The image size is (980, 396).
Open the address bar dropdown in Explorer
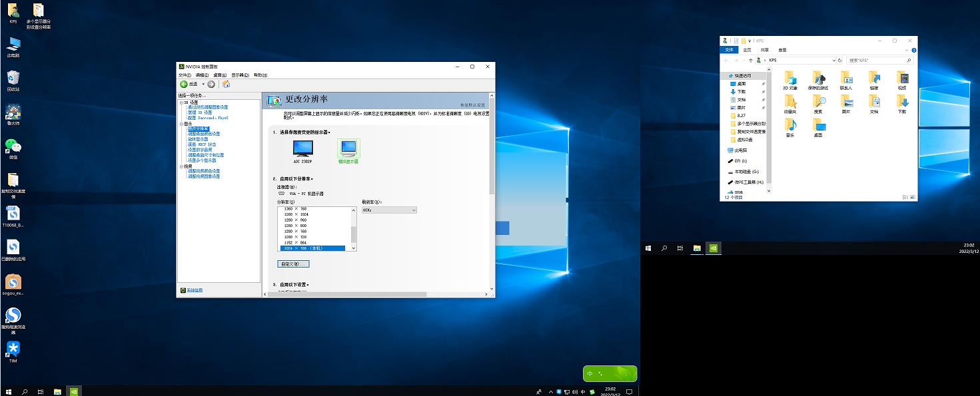(833, 61)
